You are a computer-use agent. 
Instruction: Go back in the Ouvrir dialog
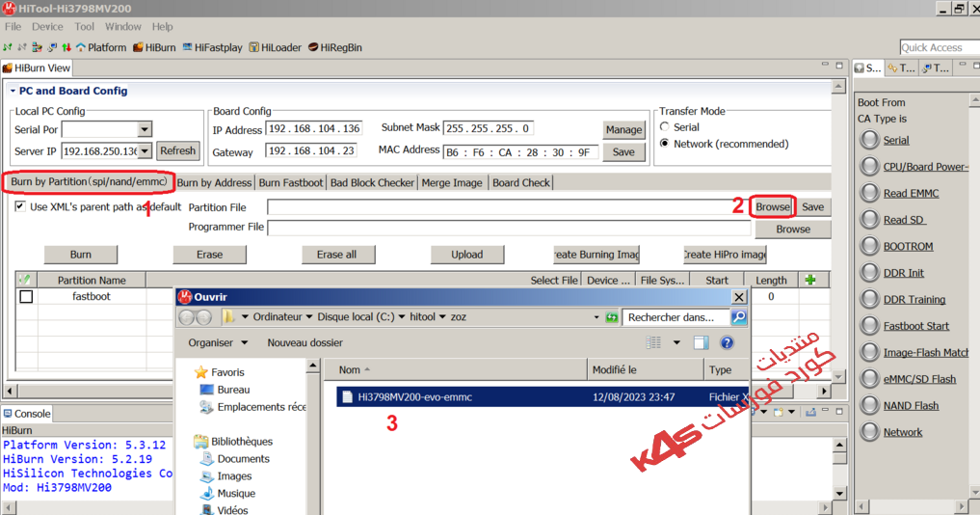186,317
